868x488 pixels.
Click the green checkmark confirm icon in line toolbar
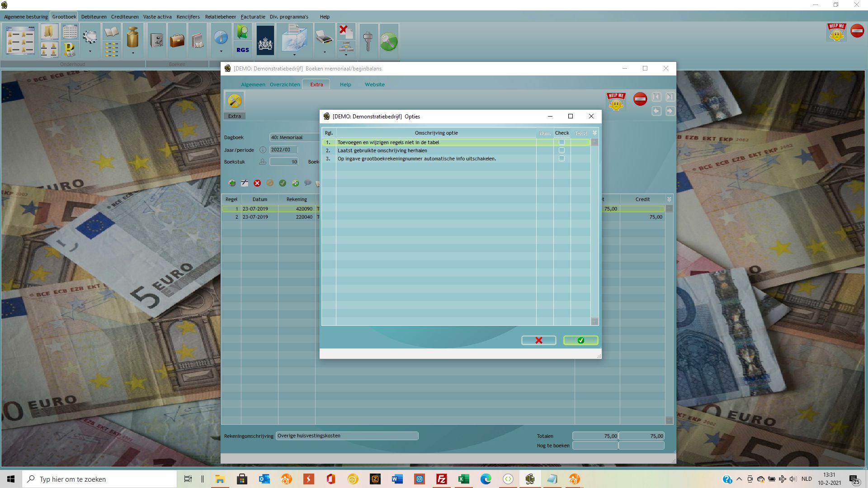283,183
